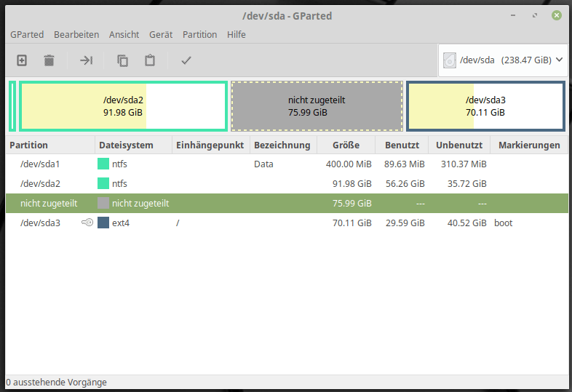Click the Dateisystem column header
The image size is (572, 392).
(133, 145)
